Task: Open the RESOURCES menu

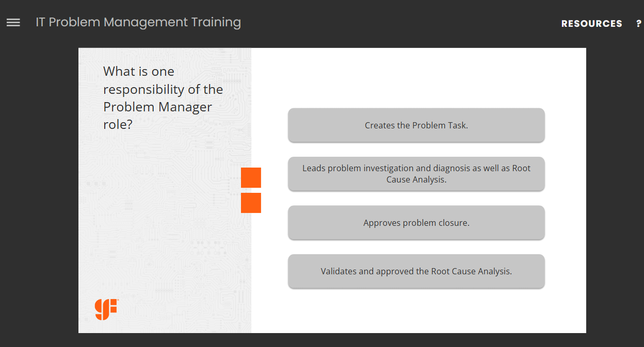Action: tap(591, 24)
